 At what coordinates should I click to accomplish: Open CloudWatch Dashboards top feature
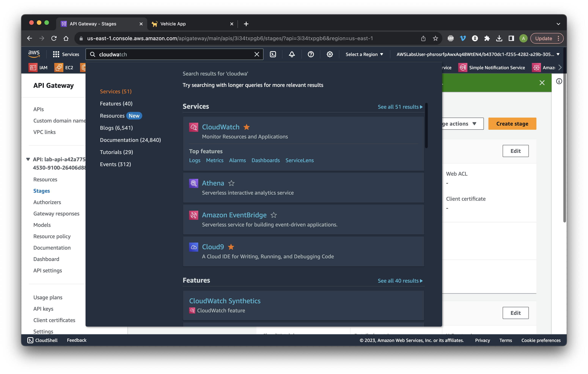pos(266,160)
